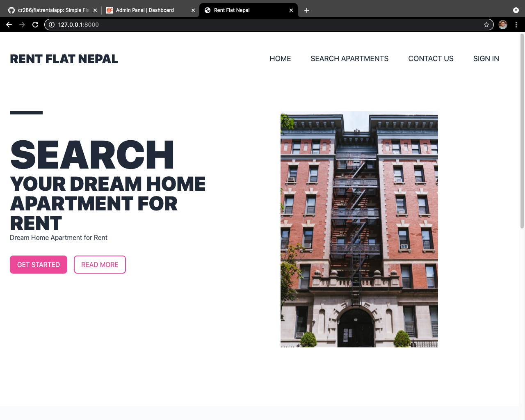Click the browser back arrow
Image resolution: width=525 pixels, height=420 pixels.
click(9, 25)
